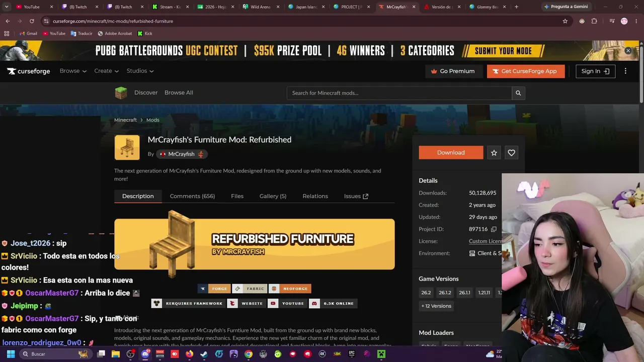The width and height of the screenshot is (644, 362).
Task: Switch to the YouTube browser tab
Action: tap(34, 7)
